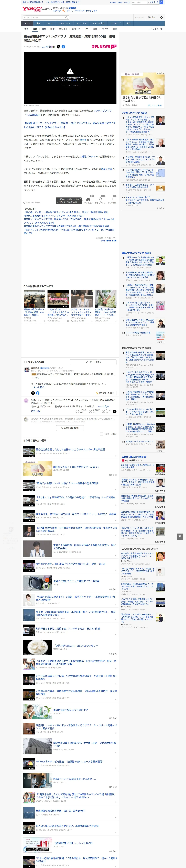
Task: Click the scroll-to-top arrow button
Action: [180, 536]
